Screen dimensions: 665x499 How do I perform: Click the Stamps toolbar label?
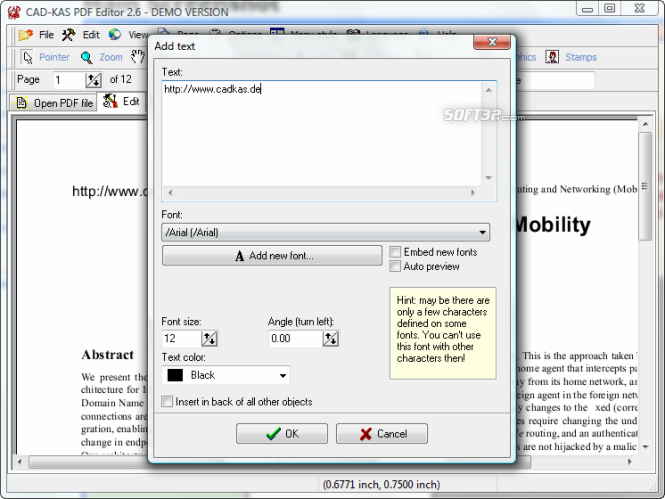[x=581, y=57]
